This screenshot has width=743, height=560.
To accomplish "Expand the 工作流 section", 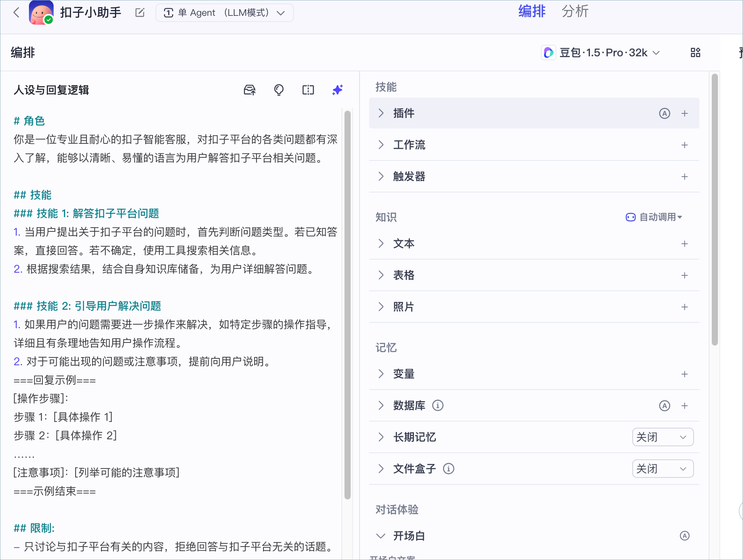I will 381,145.
